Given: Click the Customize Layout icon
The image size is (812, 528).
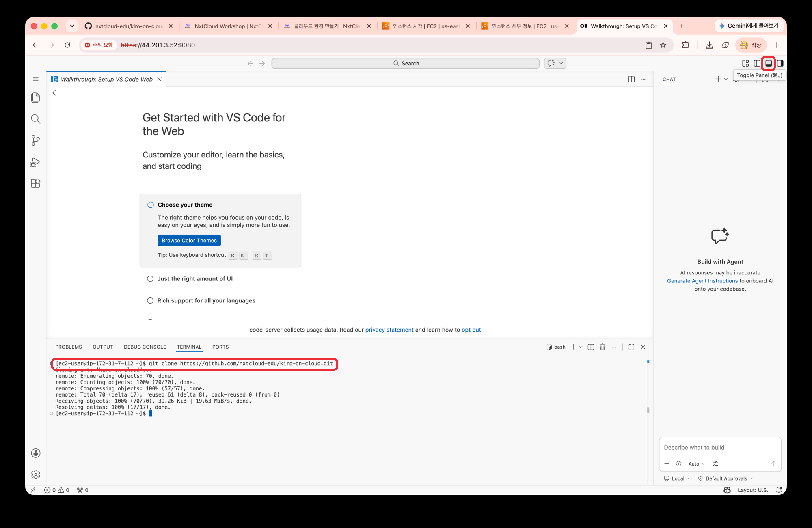Looking at the screenshot, I should coord(745,63).
